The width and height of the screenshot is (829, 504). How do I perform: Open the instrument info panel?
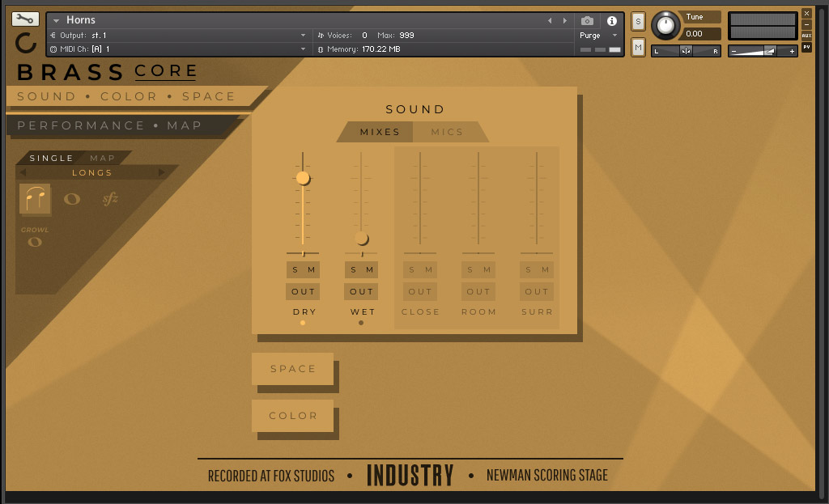614,21
